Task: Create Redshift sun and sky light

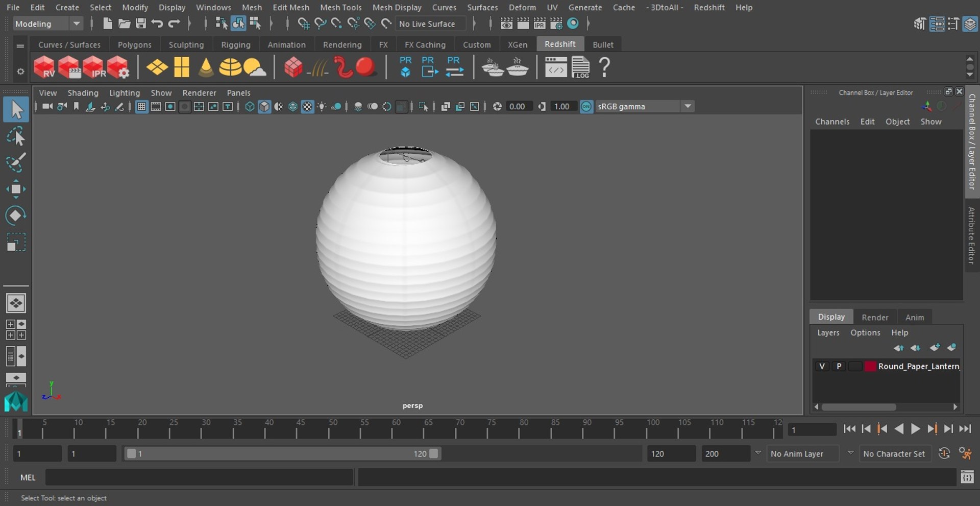Action: pos(255,67)
